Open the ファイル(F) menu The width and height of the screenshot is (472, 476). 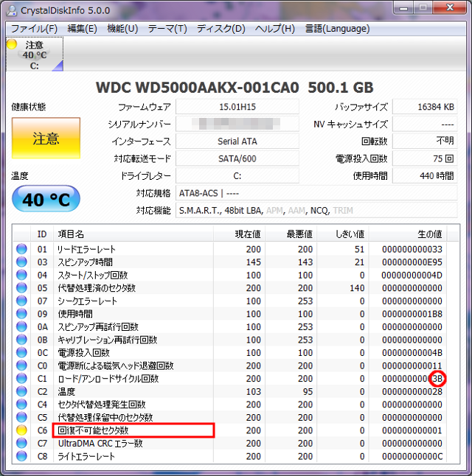(34, 29)
